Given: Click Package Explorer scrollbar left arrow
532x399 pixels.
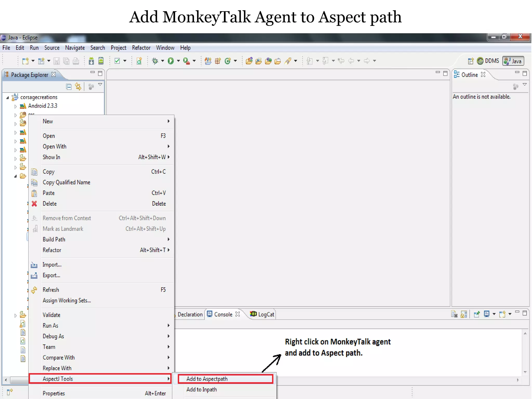Looking at the screenshot, I should pyautogui.click(x=6, y=380).
